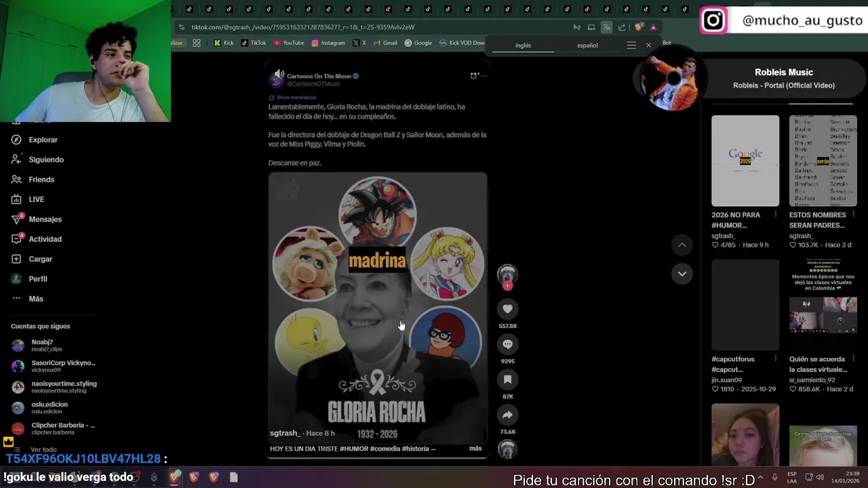The height and width of the screenshot is (488, 868).
Task: Click the #historia hashtag
Action: click(416, 449)
